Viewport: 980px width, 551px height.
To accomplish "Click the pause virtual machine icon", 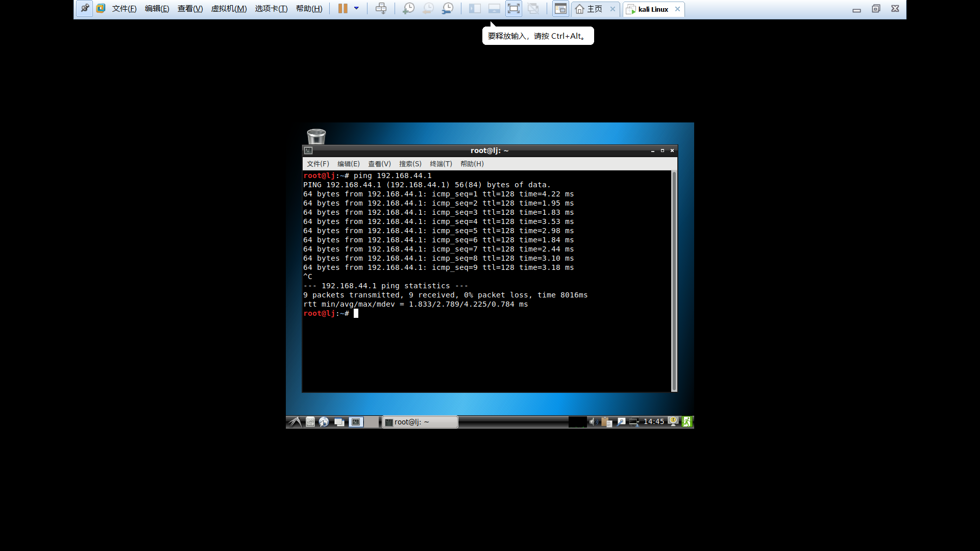I will [x=342, y=8].
